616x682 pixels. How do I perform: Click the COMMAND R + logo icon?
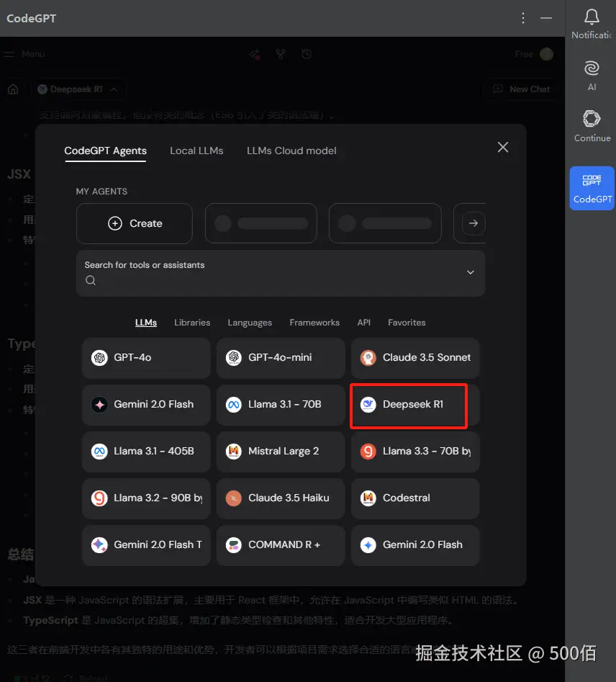point(234,545)
